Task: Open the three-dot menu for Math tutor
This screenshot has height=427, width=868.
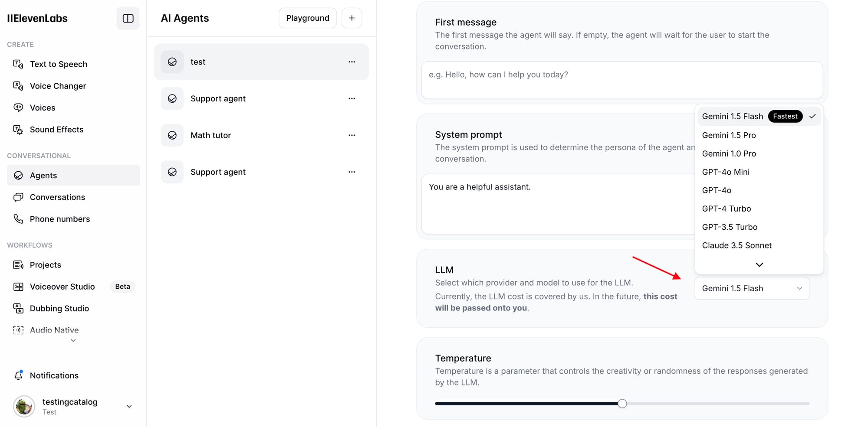Action: [352, 135]
